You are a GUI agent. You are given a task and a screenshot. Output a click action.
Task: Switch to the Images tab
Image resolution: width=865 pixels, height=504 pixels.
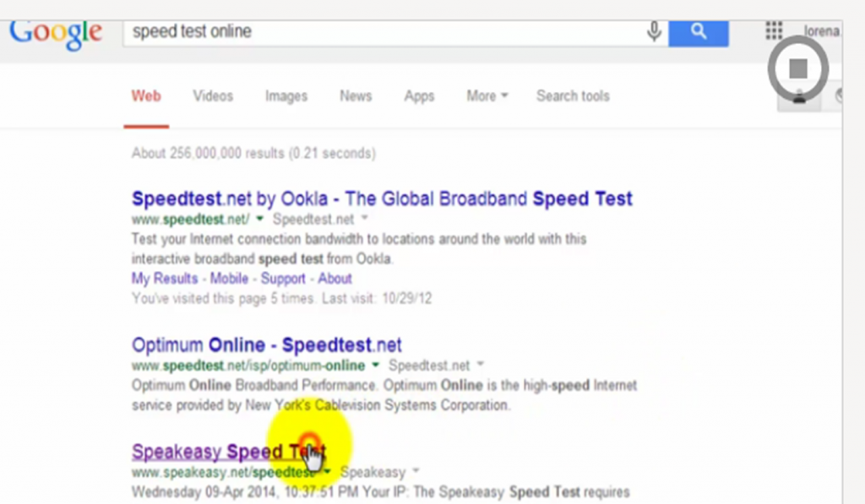(x=286, y=96)
